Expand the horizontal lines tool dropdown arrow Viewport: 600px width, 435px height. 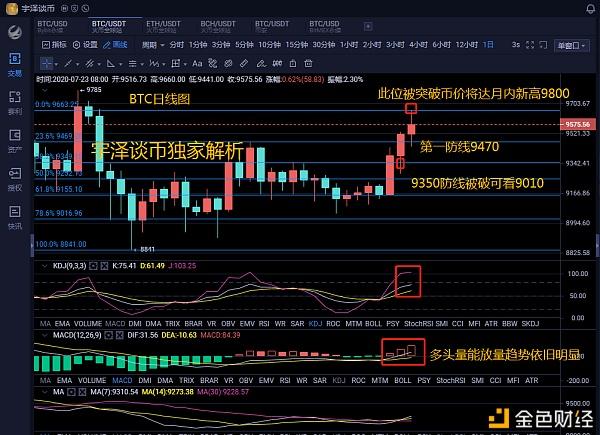pos(142,64)
